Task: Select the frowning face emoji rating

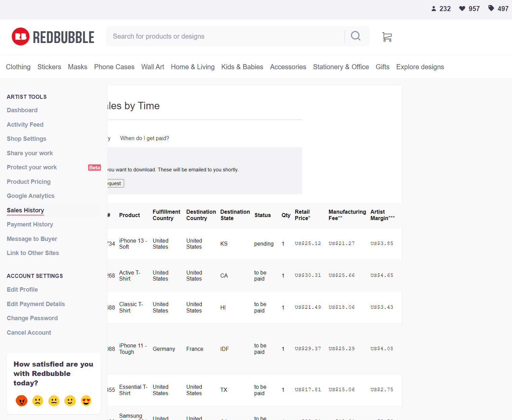Action: 38,401
